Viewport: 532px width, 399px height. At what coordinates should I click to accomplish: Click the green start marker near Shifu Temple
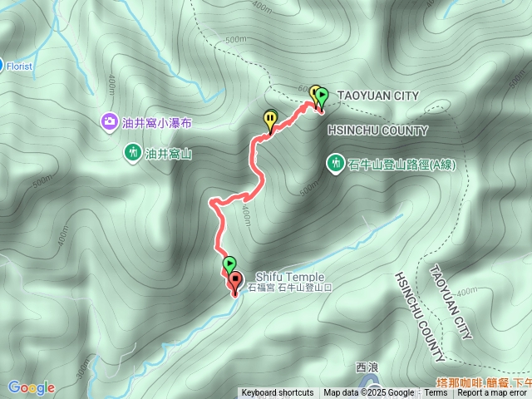coord(229,264)
